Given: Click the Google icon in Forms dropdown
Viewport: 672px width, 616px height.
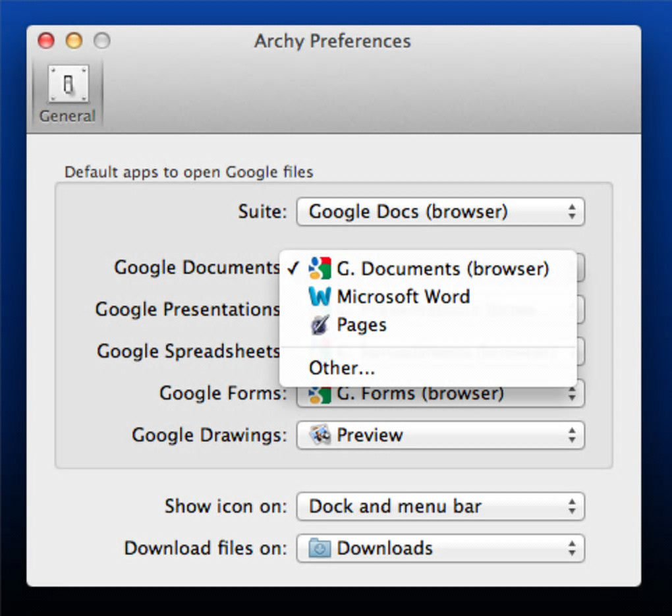Looking at the screenshot, I should (320, 395).
